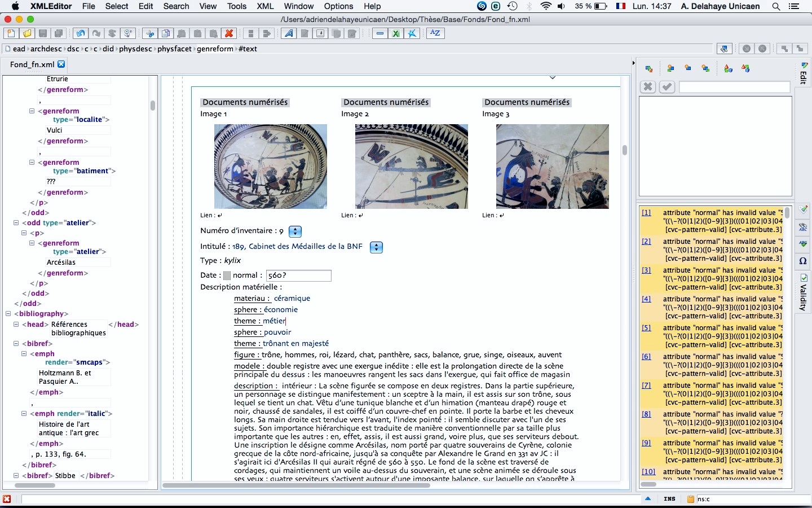Switch to the Validity side tab
812x508 pixels.
(804, 292)
